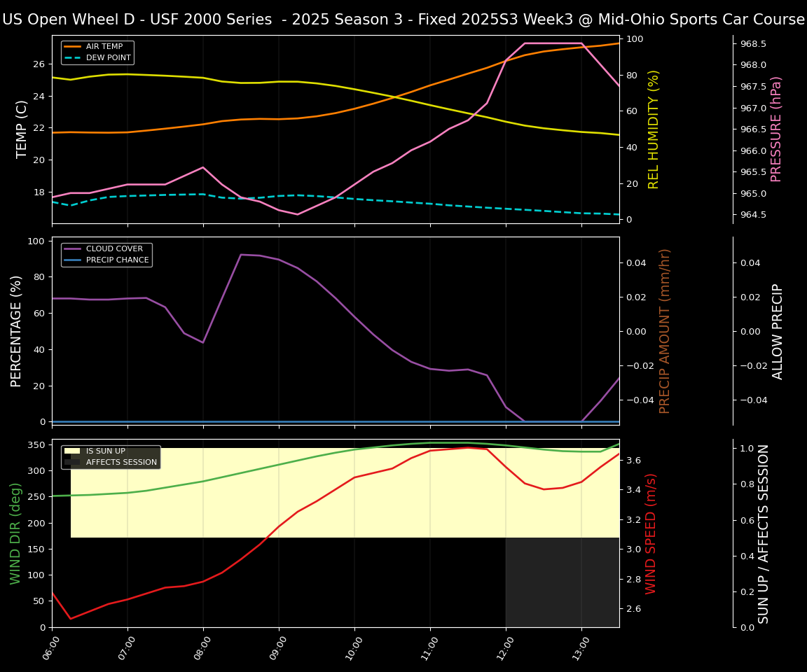Click the dashed cyan sample beside DEW POINT
807x672 pixels.
click(x=73, y=57)
